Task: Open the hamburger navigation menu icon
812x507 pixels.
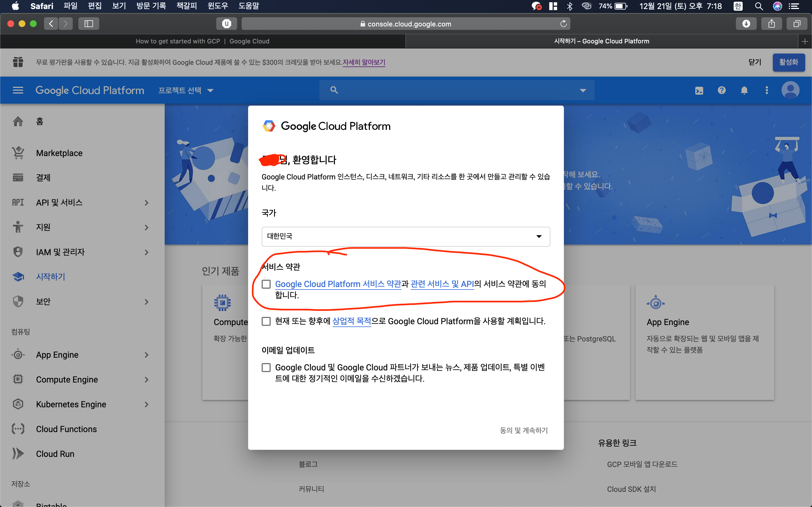Action: [18, 90]
